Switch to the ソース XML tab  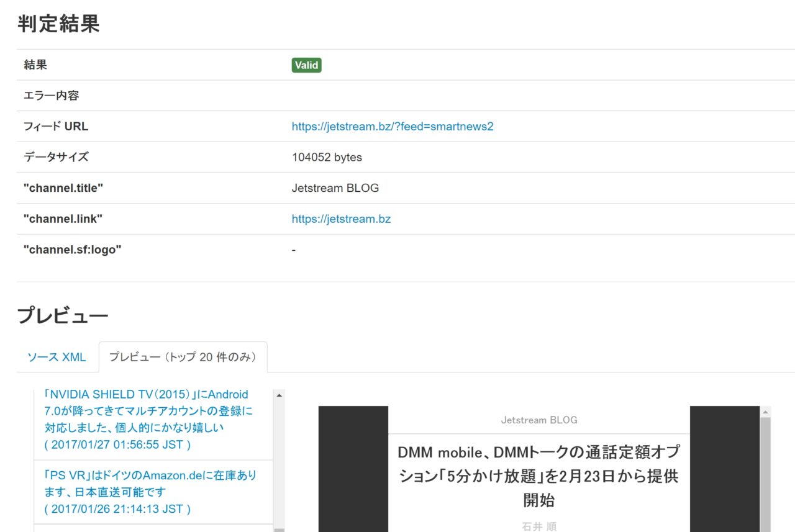click(57, 358)
